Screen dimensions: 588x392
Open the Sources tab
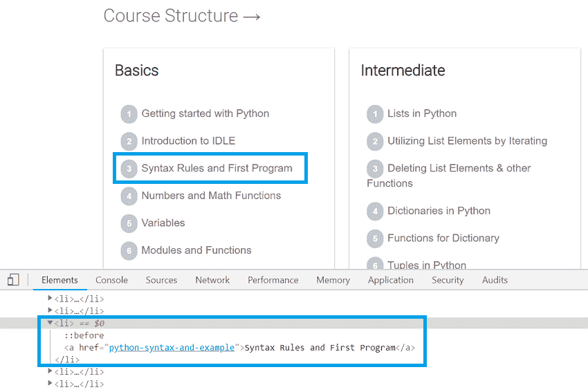(x=161, y=280)
